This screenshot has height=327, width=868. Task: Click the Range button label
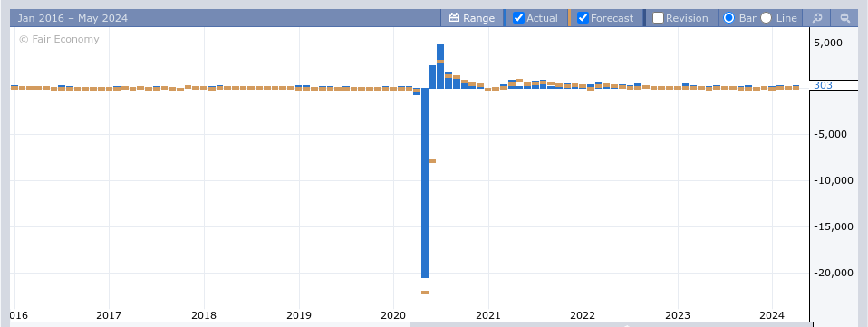pyautogui.click(x=478, y=18)
